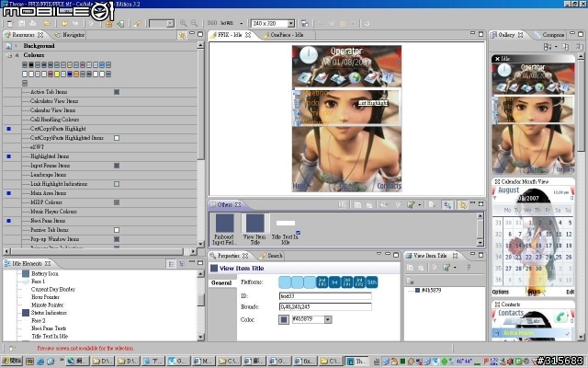Click the Zoom In magnifier icon
588x368 pixels.
[183, 23]
